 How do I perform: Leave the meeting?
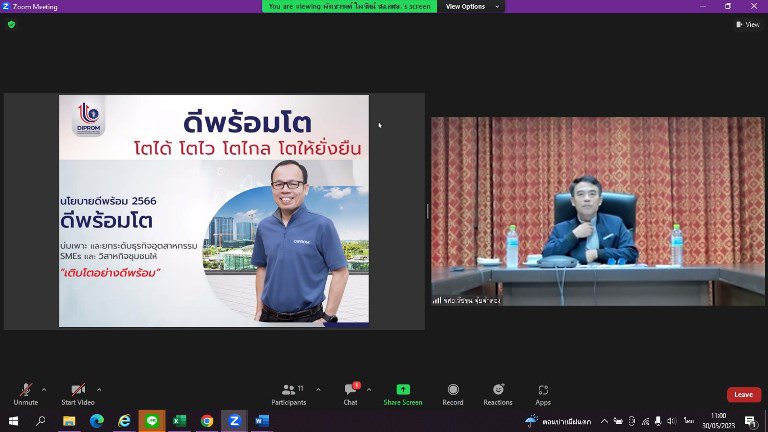point(744,394)
